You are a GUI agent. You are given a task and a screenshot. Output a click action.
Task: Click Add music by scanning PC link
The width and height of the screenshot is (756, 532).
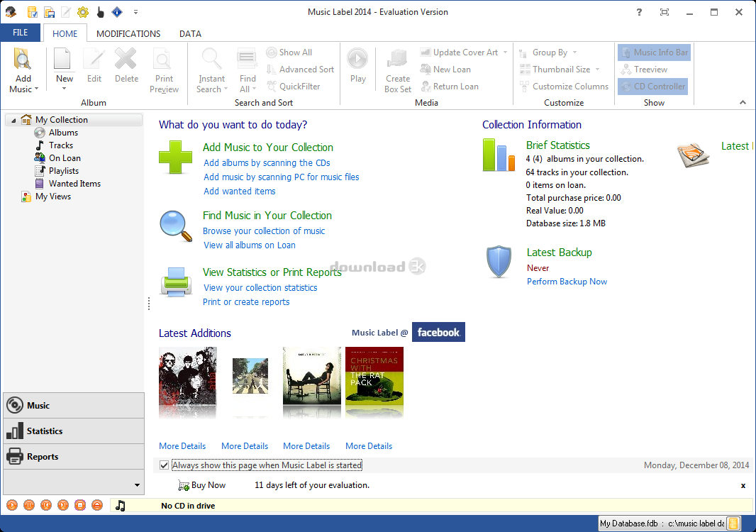[281, 177]
